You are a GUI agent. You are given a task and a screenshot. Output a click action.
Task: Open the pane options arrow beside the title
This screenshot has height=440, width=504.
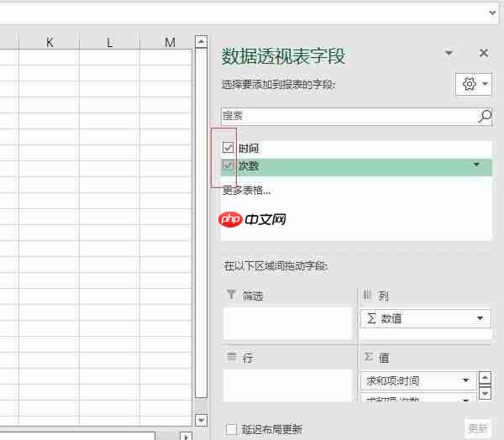(x=449, y=53)
